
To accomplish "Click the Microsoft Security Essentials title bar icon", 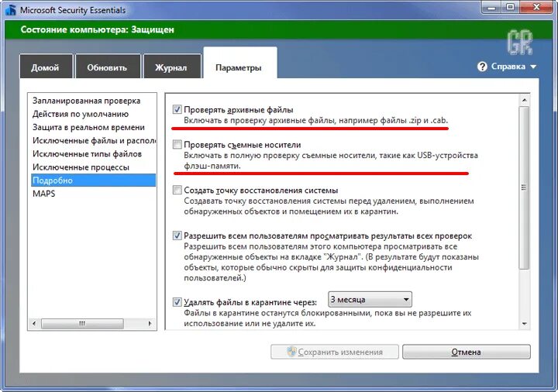I will click(x=11, y=10).
